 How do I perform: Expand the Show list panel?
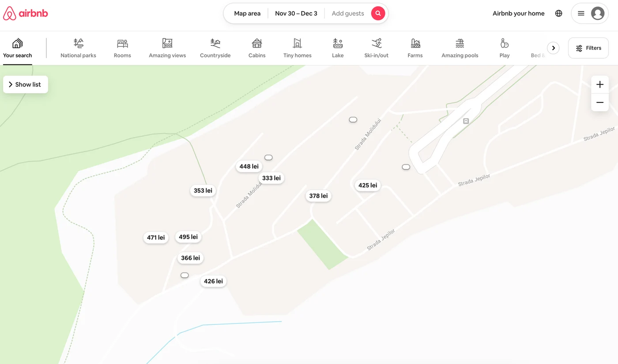(26, 84)
